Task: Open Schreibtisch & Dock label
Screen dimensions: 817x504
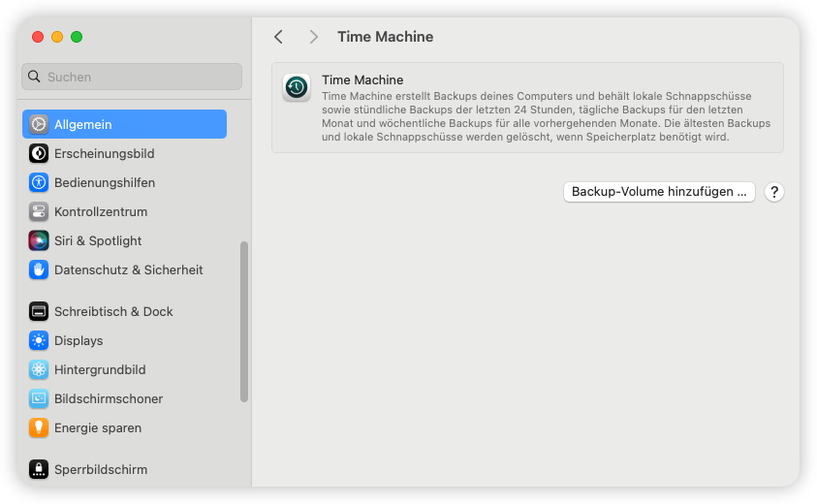Action: (x=113, y=312)
